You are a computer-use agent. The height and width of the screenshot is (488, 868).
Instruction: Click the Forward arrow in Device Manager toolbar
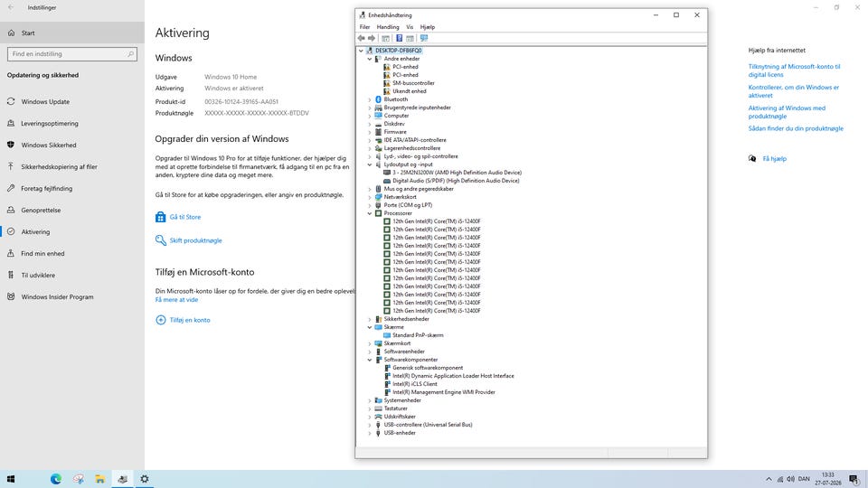click(372, 38)
